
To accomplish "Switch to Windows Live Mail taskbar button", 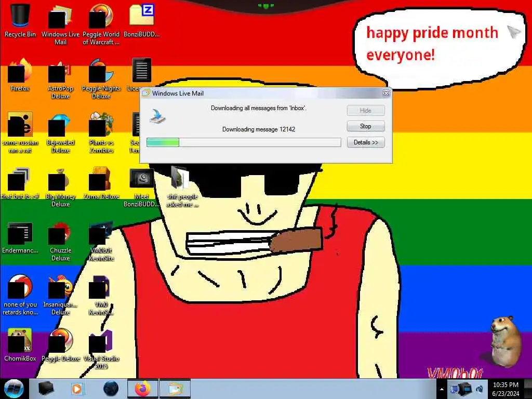I will 175,389.
